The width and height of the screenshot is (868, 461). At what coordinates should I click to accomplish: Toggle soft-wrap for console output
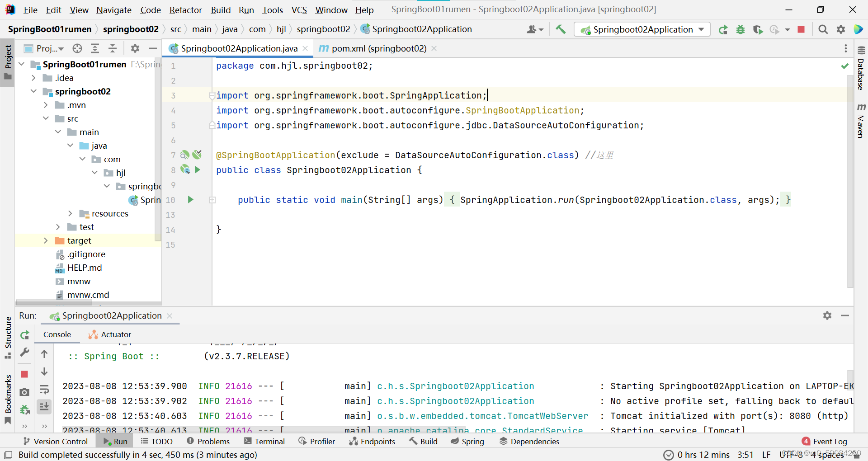44,390
